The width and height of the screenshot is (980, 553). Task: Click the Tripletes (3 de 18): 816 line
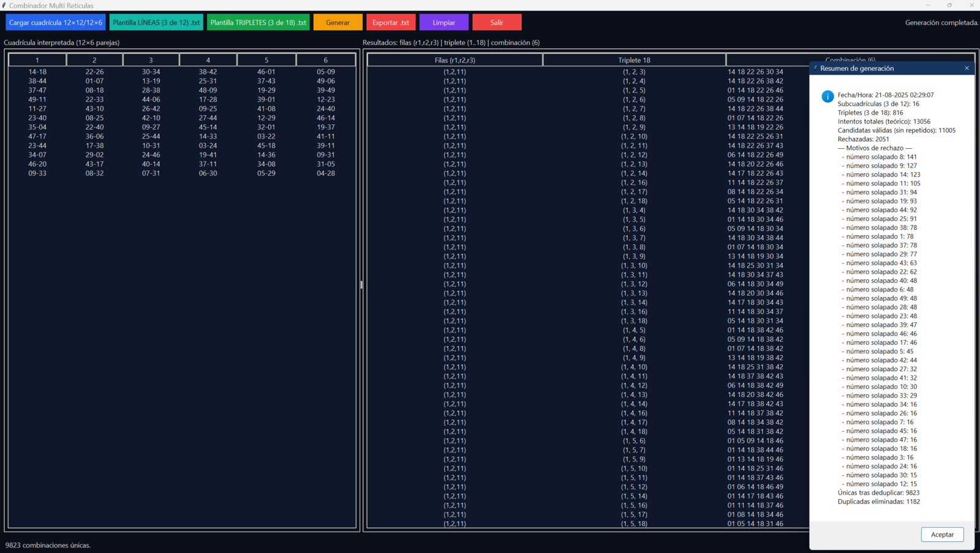[870, 113]
